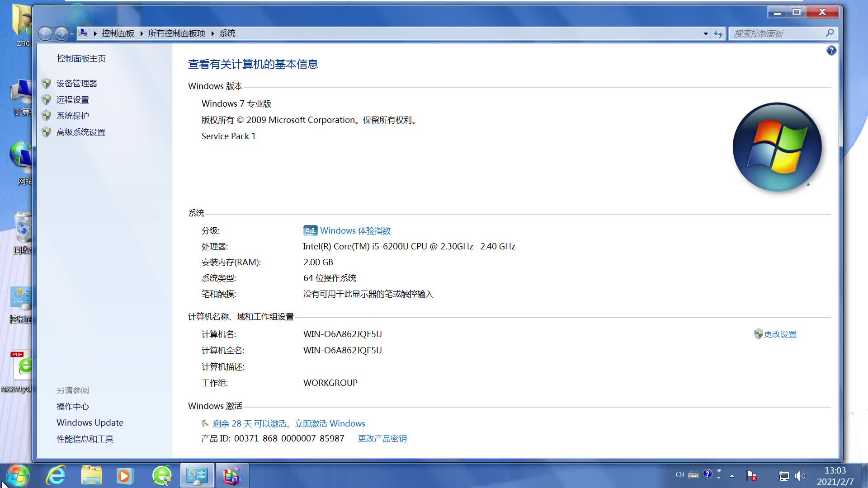Viewport: 868px width, 488px height.
Task: Click the CH input language indicator
Action: (x=680, y=475)
